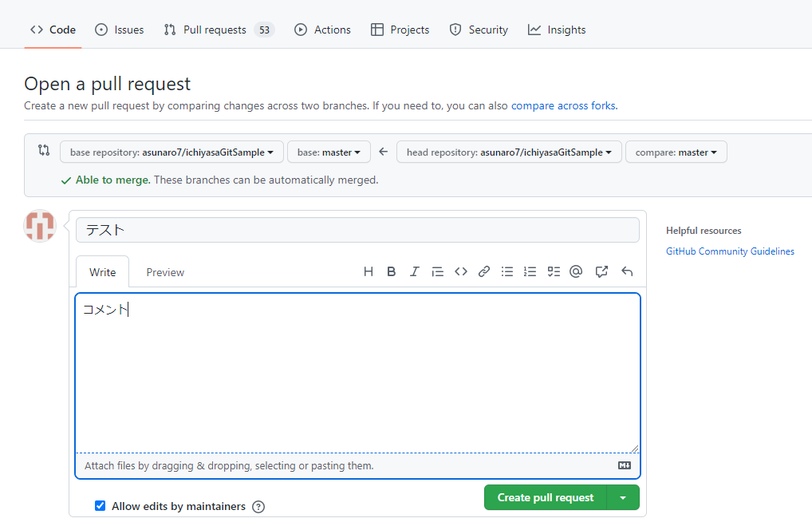
Task: Open the Projects tab
Action: click(x=400, y=30)
